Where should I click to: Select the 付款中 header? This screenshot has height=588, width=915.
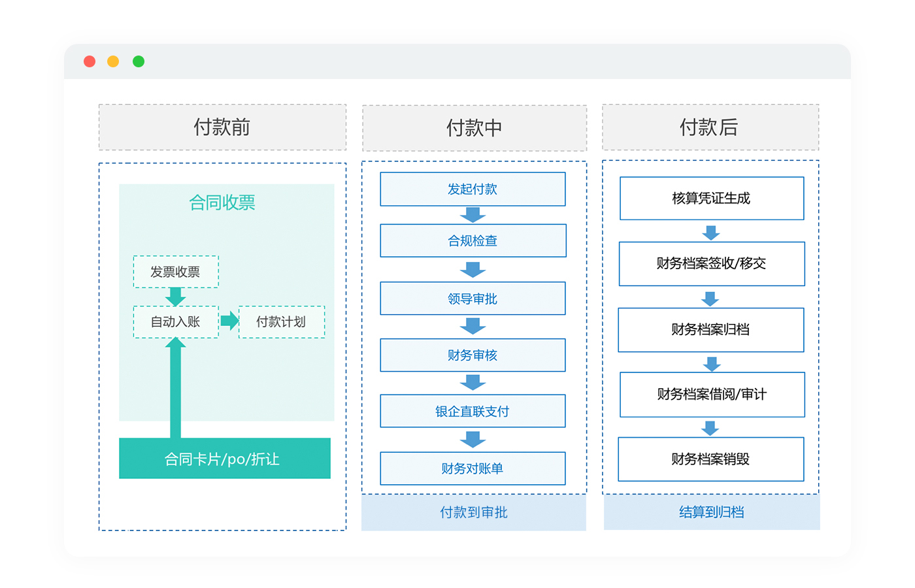474,128
